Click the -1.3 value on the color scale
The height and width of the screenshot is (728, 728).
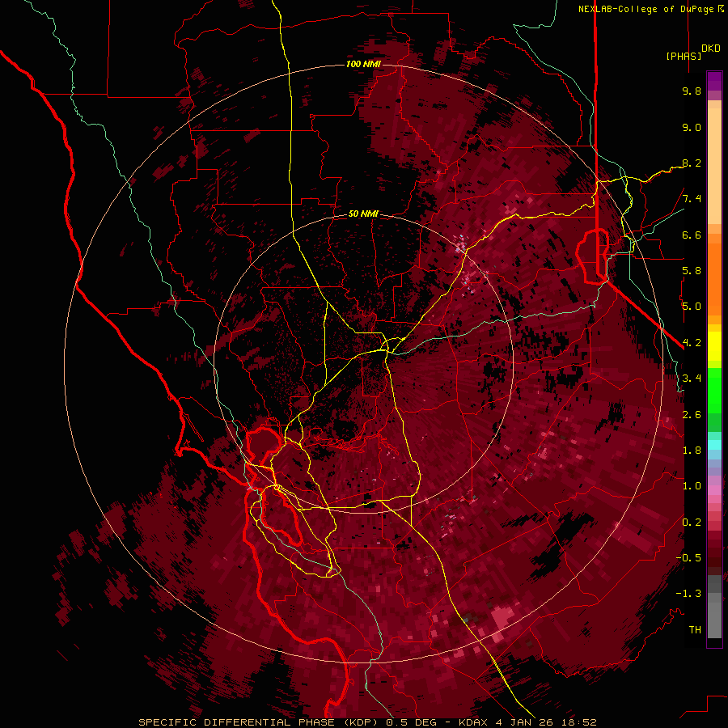click(x=688, y=594)
